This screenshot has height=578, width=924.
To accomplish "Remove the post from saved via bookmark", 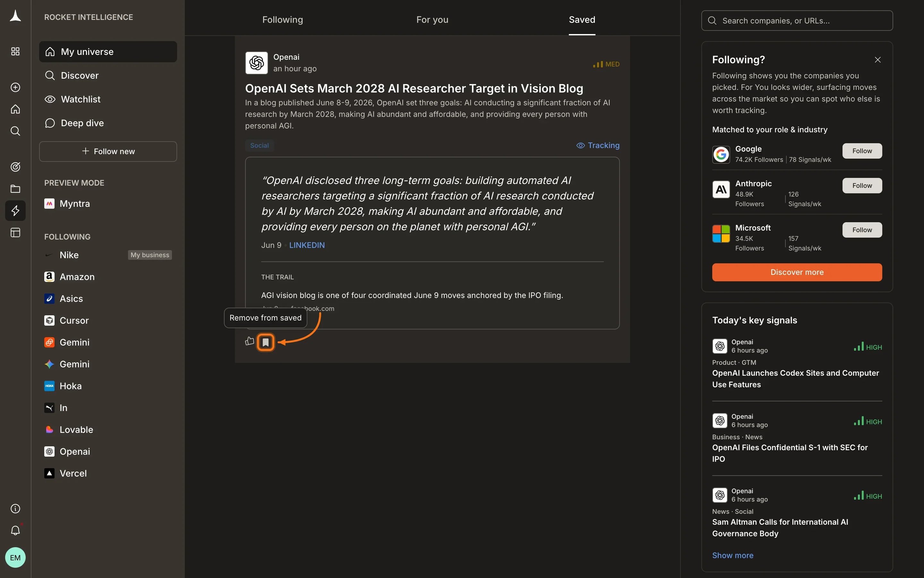I will [x=266, y=342].
